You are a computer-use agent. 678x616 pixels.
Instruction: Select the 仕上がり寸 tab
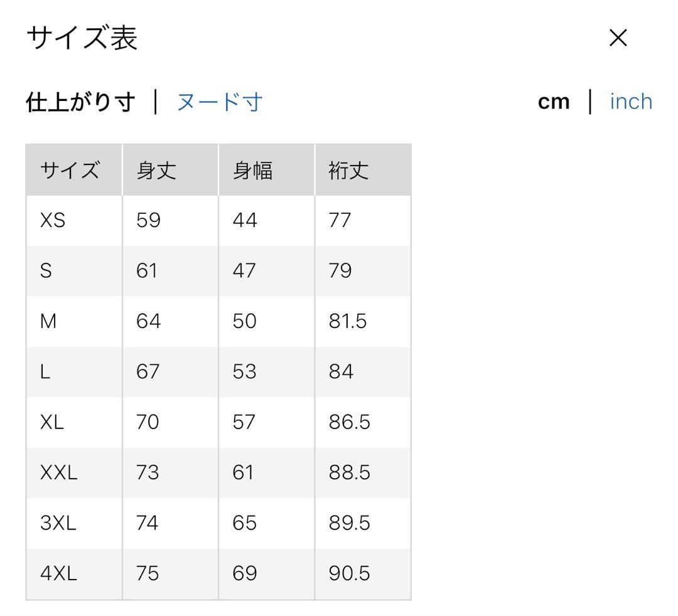[x=80, y=102]
